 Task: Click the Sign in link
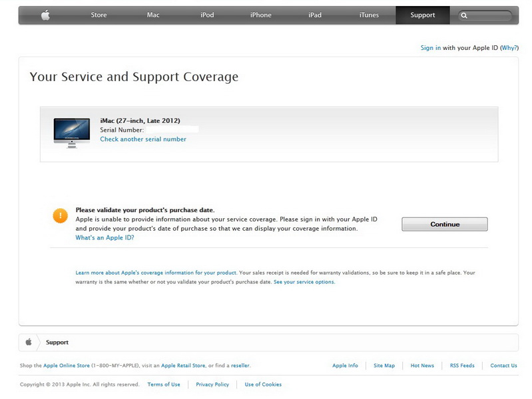point(431,48)
